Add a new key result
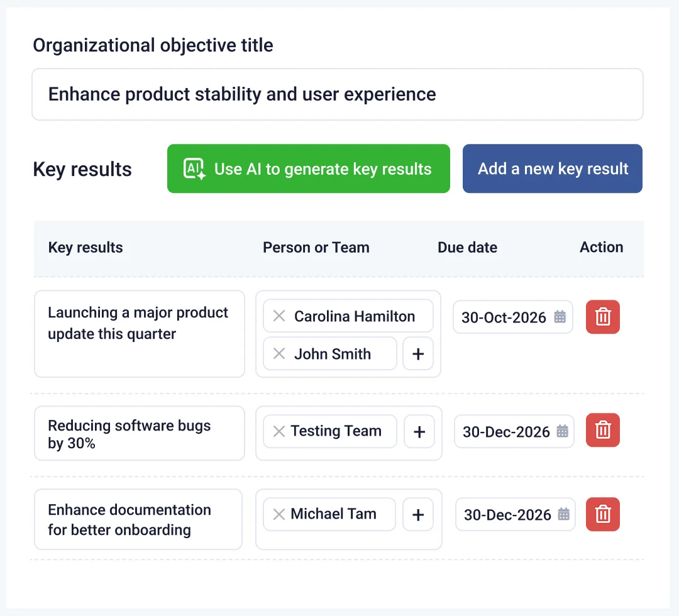679x616 pixels. coord(552,168)
